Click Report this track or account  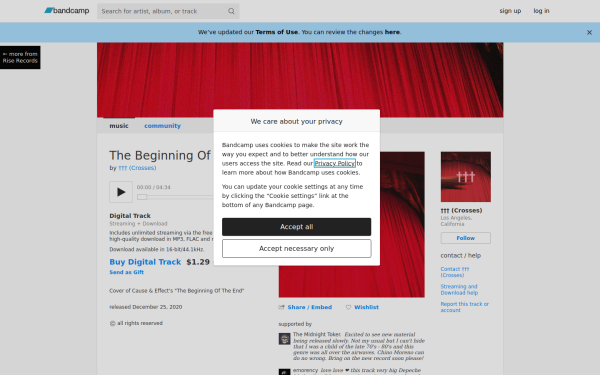pyautogui.click(x=464, y=307)
